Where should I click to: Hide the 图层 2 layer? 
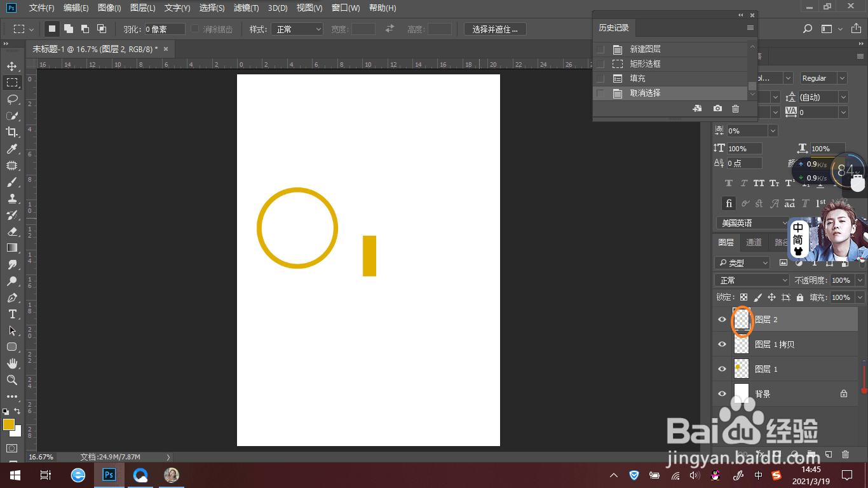pos(722,320)
